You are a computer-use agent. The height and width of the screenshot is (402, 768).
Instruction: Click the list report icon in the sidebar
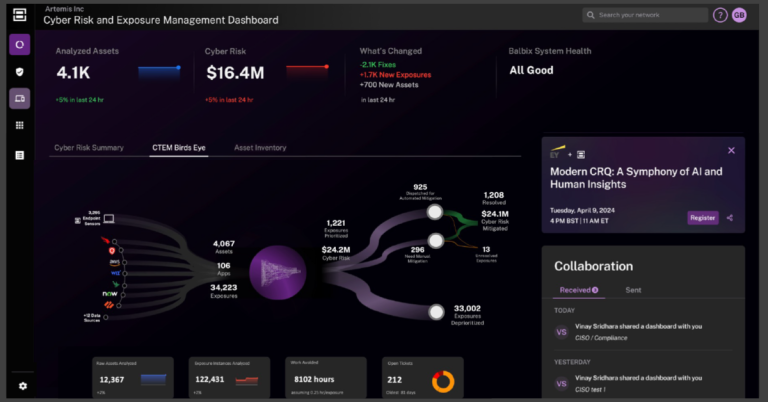(x=19, y=155)
